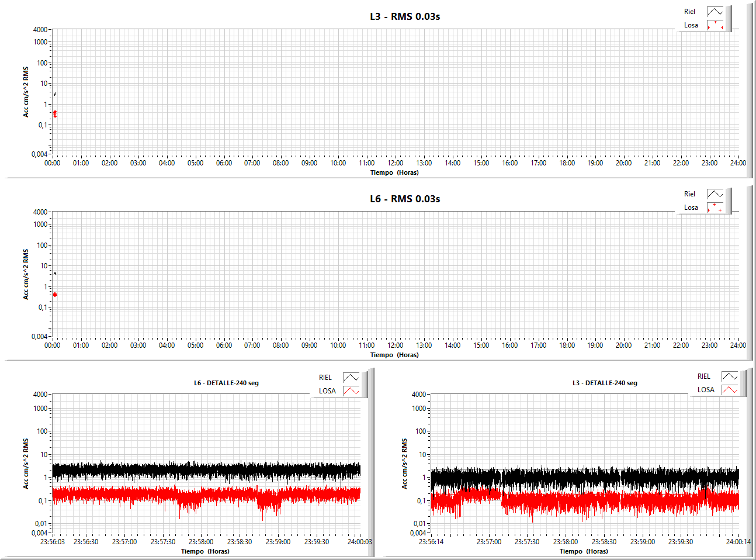
Task: Click the 'Tiempo (Horas)' label under L6 RMS graph
Action: pos(394,355)
